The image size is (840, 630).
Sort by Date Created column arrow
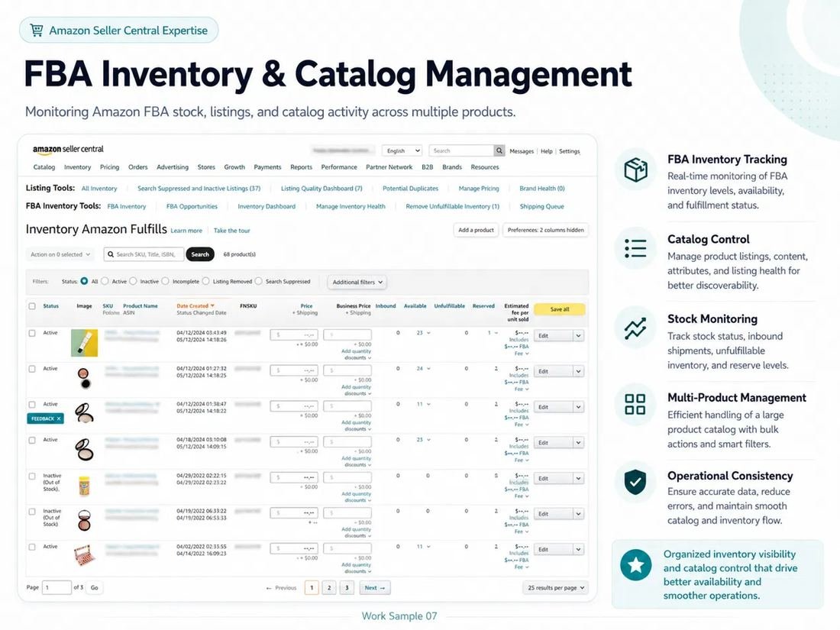(x=212, y=306)
